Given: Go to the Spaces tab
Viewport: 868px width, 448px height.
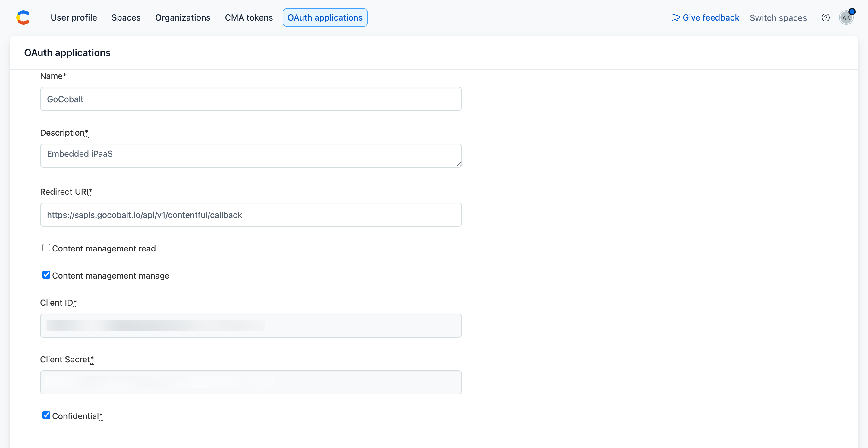Looking at the screenshot, I should click(126, 17).
